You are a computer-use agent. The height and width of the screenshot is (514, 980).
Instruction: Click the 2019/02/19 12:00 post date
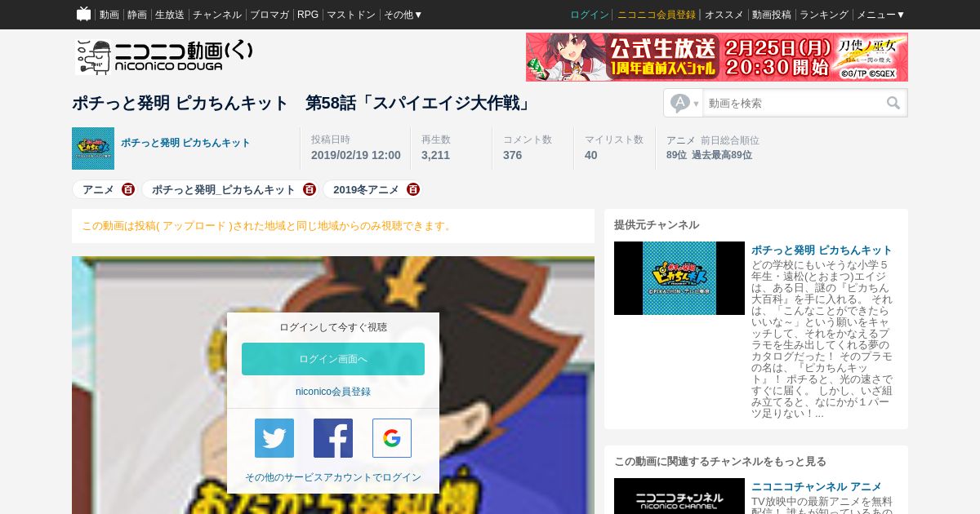356,155
